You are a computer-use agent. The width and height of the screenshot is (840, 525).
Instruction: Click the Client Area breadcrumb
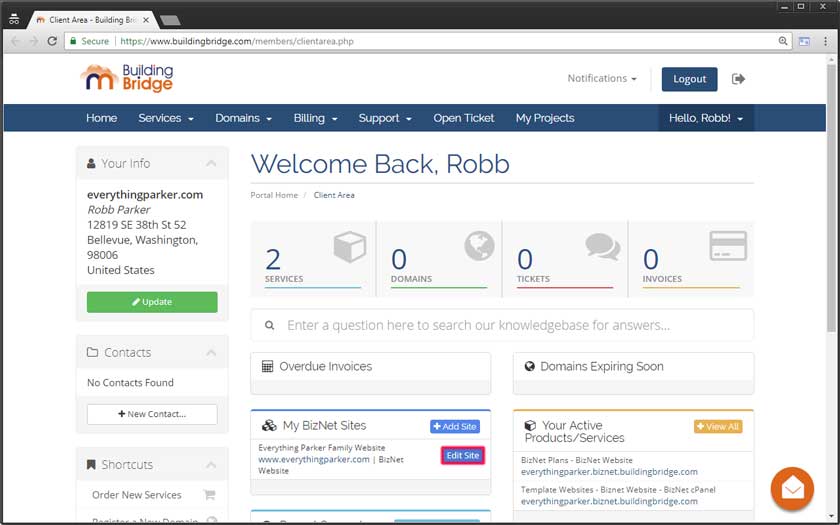334,195
